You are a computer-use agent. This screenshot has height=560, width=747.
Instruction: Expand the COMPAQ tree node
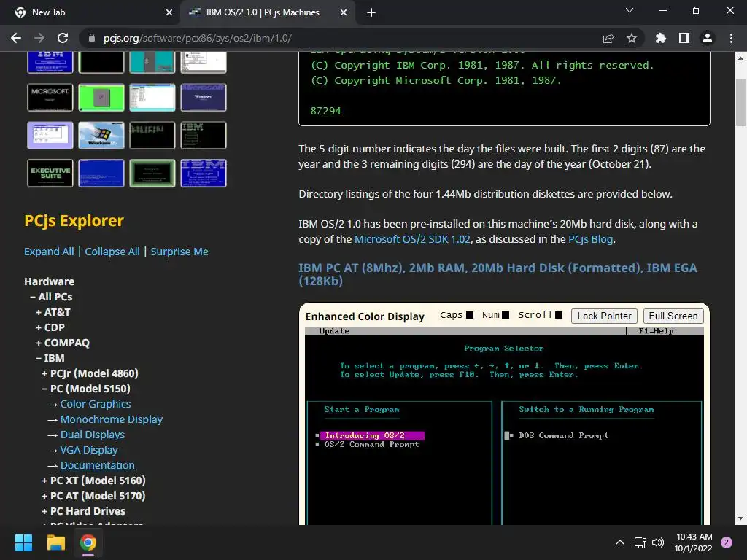[x=63, y=343]
